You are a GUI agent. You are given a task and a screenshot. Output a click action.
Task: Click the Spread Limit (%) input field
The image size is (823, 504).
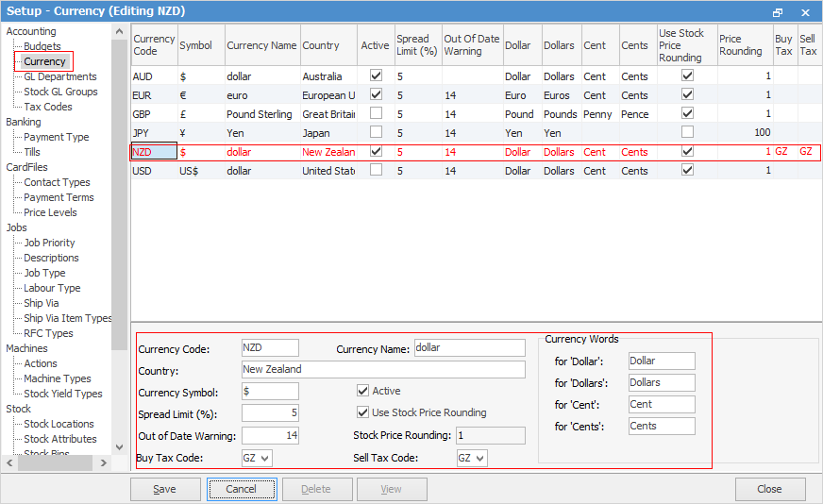pos(270,412)
